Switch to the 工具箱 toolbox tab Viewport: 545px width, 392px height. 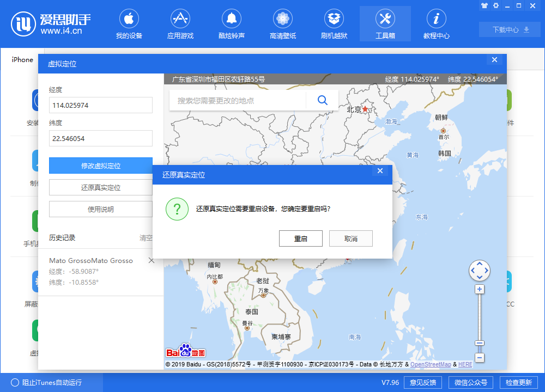[385, 23]
